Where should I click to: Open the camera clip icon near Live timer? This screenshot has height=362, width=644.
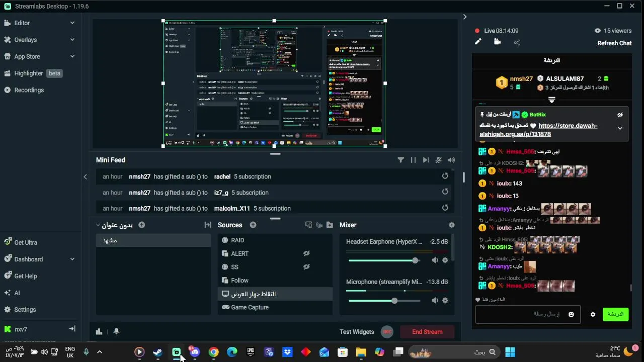pos(498,42)
